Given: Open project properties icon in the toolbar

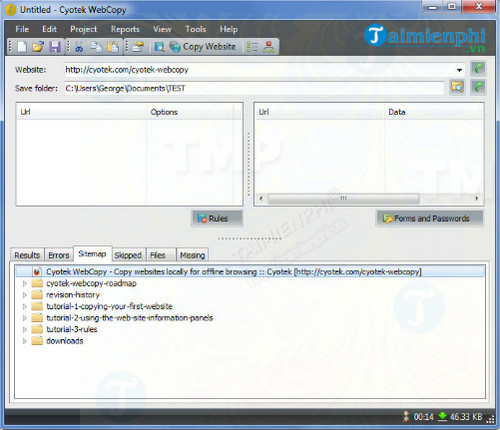Looking at the screenshot, I should tap(138, 47).
